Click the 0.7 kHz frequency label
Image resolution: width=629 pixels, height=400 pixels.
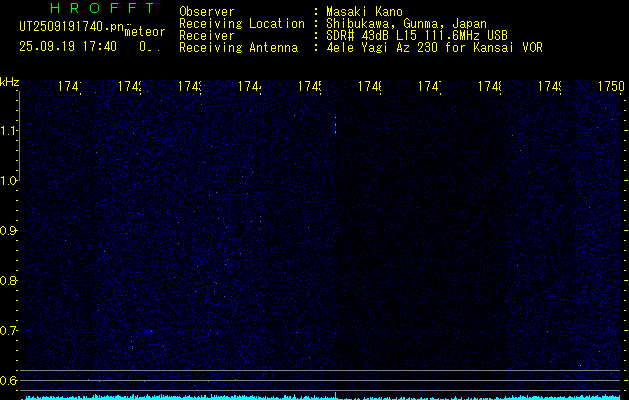(x=8, y=331)
